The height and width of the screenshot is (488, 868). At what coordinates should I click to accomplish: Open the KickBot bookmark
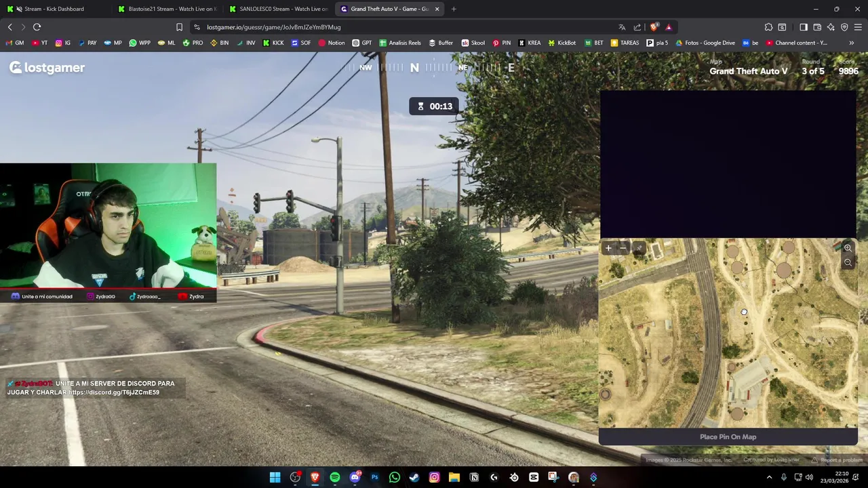point(561,43)
